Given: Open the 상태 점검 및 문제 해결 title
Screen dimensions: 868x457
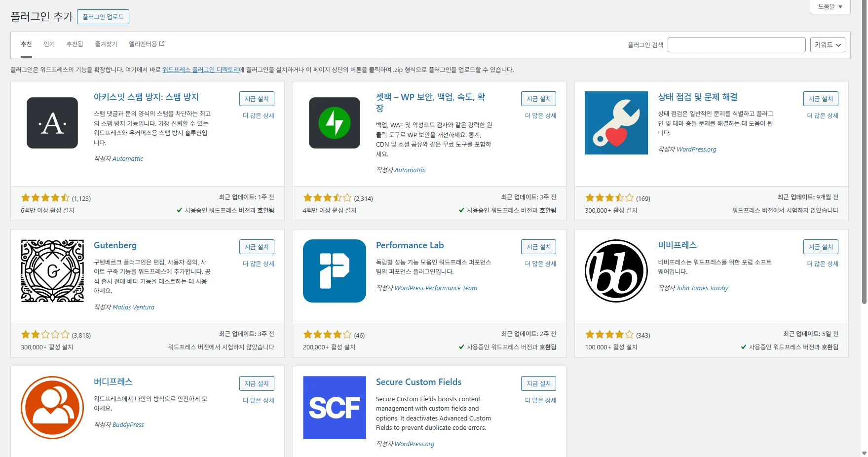Looking at the screenshot, I should [698, 97].
